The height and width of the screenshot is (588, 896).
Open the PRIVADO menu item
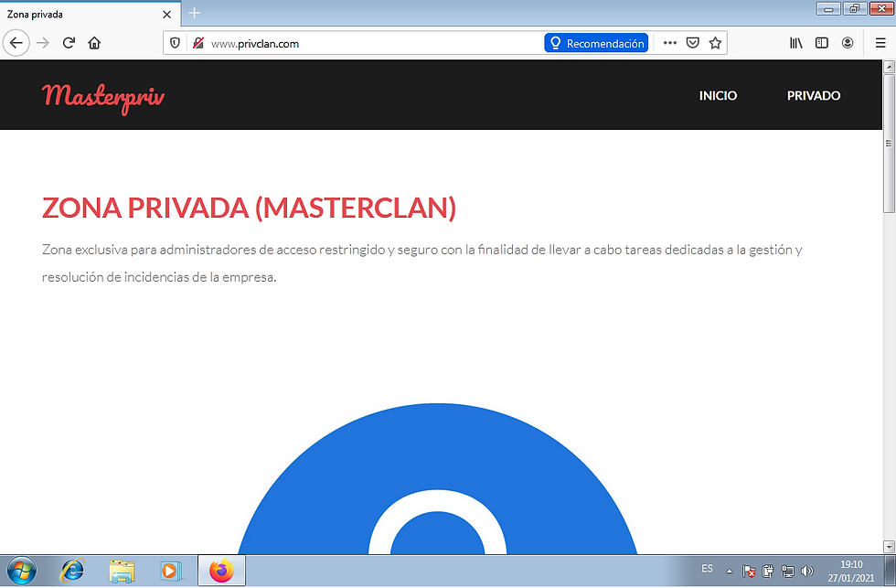(x=814, y=95)
